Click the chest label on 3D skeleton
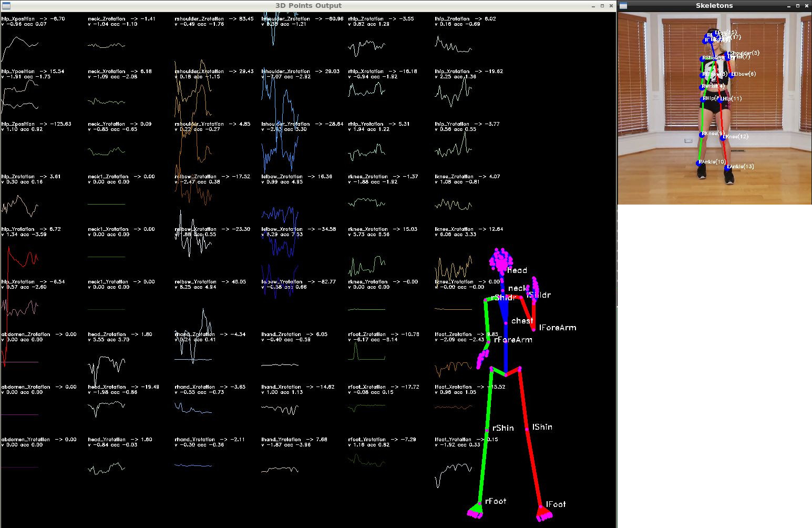The height and width of the screenshot is (528, 812). tap(522, 320)
